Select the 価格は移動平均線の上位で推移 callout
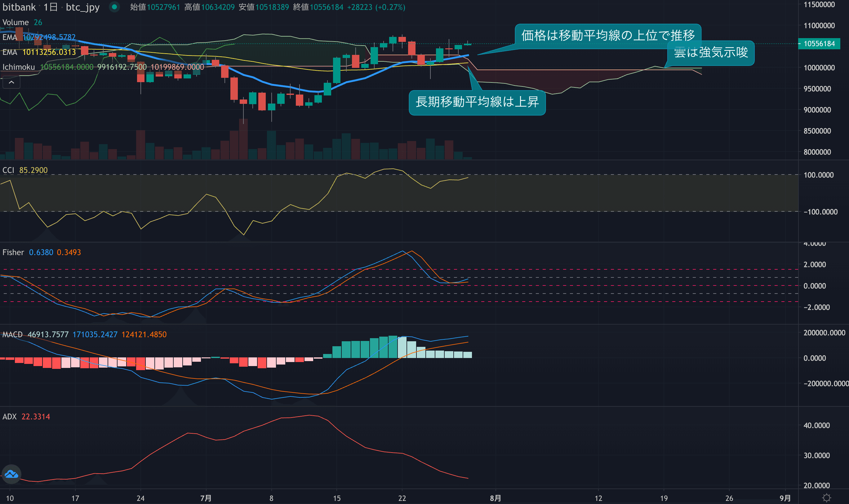 [x=608, y=35]
